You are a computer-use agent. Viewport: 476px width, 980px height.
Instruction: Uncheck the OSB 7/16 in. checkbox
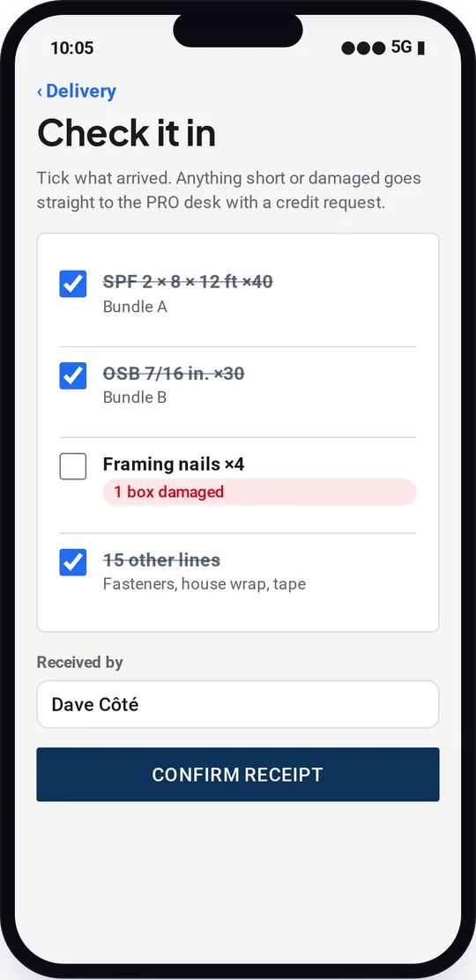(72, 375)
